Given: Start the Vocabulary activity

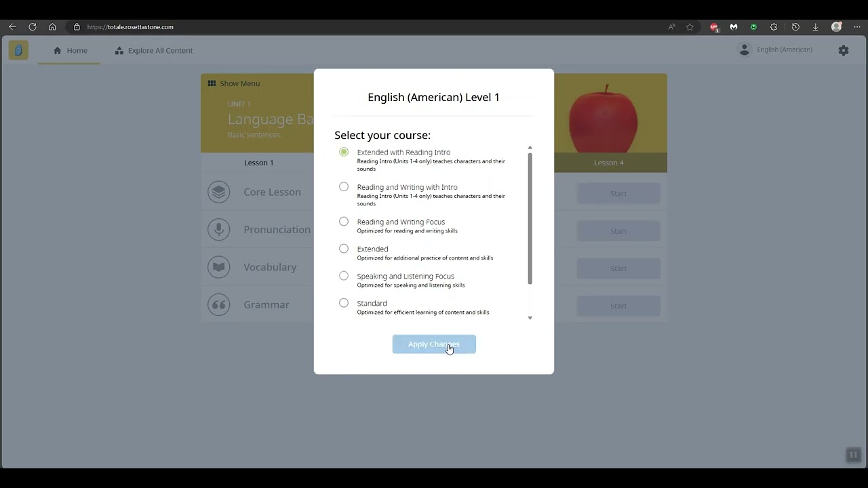Looking at the screenshot, I should click(x=618, y=268).
